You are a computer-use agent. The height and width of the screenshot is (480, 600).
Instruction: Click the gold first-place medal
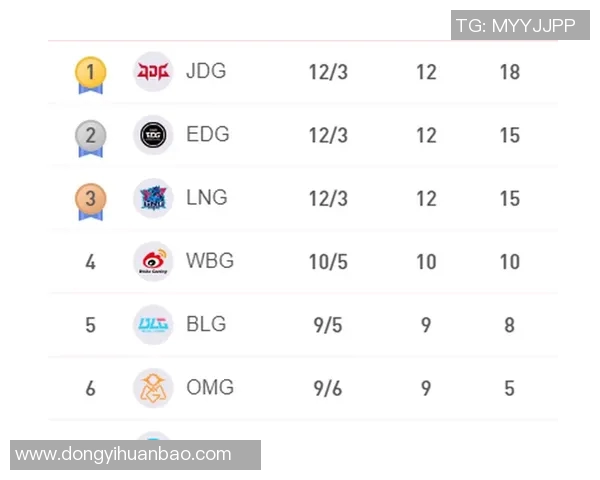pos(90,73)
